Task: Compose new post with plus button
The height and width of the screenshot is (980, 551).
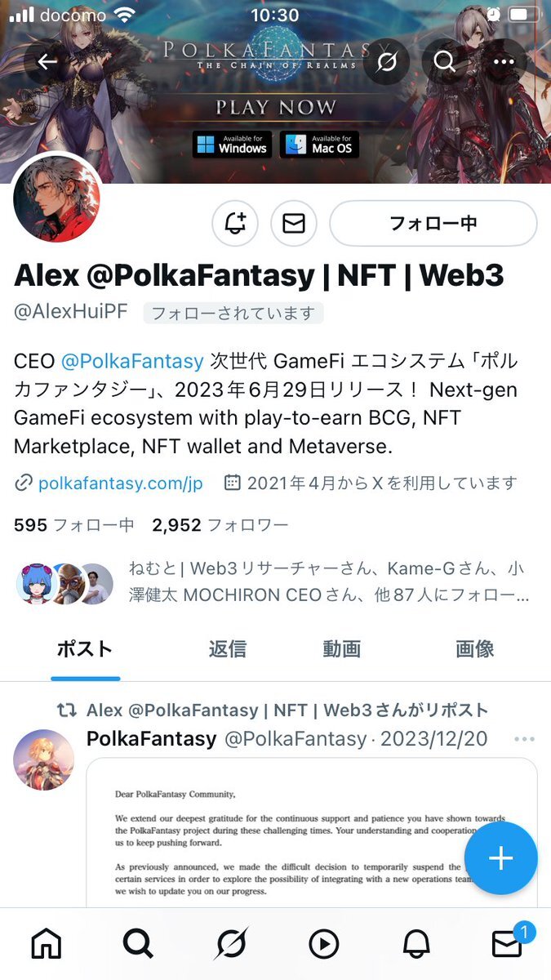Action: click(x=500, y=858)
